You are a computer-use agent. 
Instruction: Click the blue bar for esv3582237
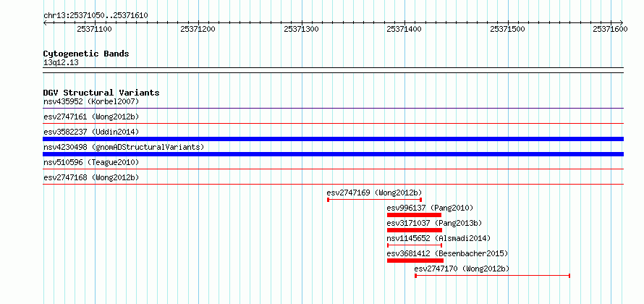(x=333, y=139)
